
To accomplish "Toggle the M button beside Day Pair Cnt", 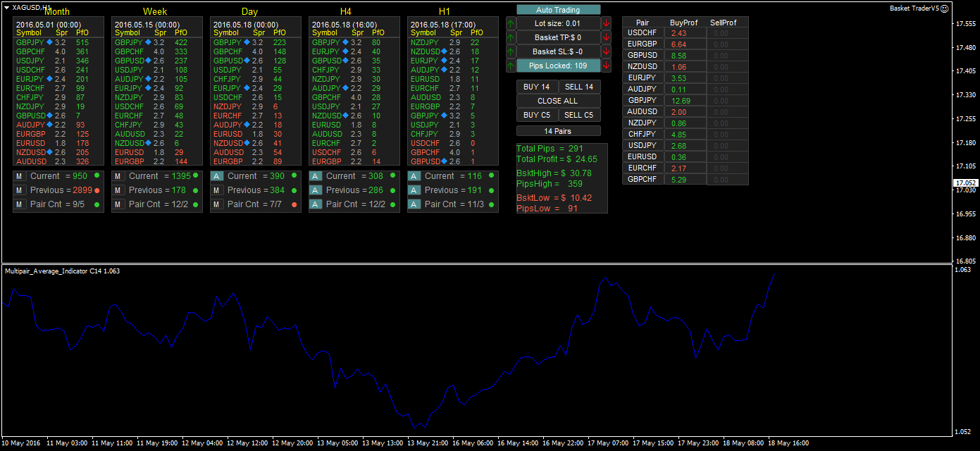I will [x=217, y=204].
